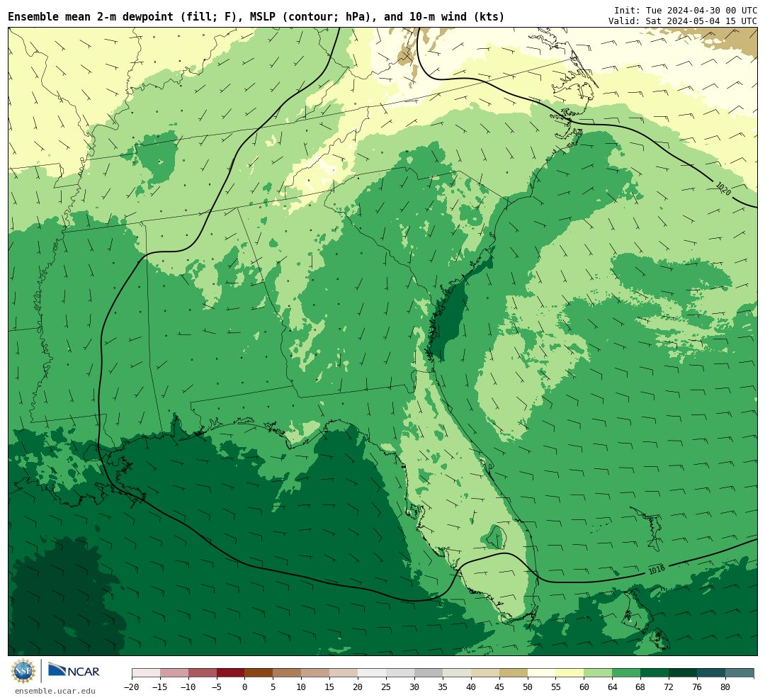Click the colorbar swatch between 10 and 15

point(316,673)
